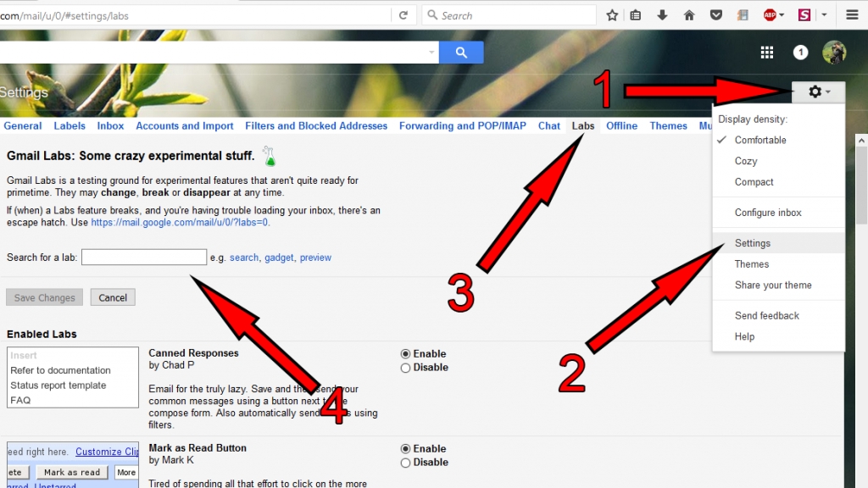Viewport: 868px width, 488px height.
Task: Click the blue Gmail search button
Action: coord(461,53)
